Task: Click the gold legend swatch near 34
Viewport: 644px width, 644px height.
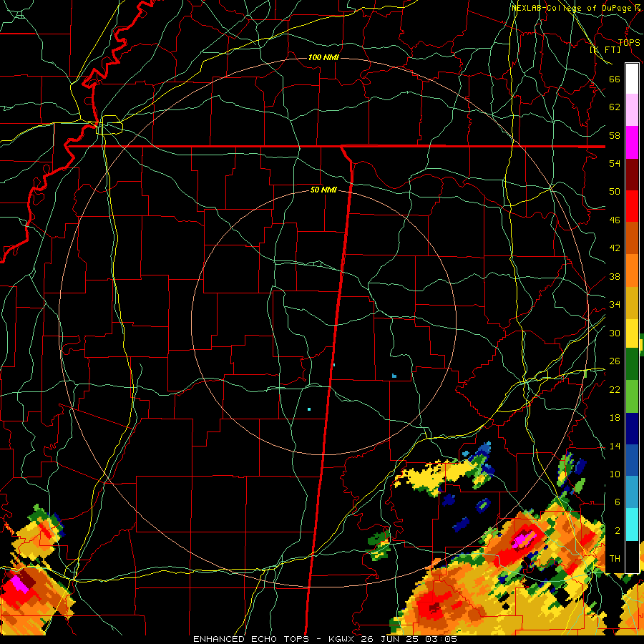Action: click(632, 303)
